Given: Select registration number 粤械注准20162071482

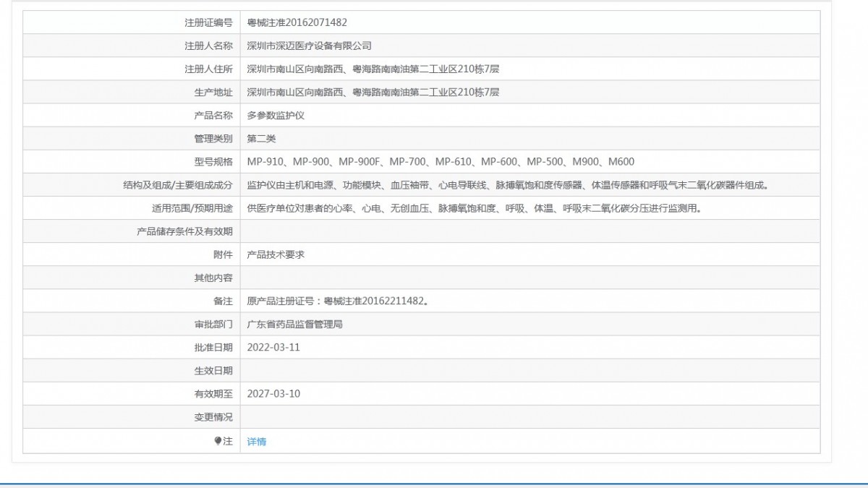Looking at the screenshot, I should click(x=297, y=22).
